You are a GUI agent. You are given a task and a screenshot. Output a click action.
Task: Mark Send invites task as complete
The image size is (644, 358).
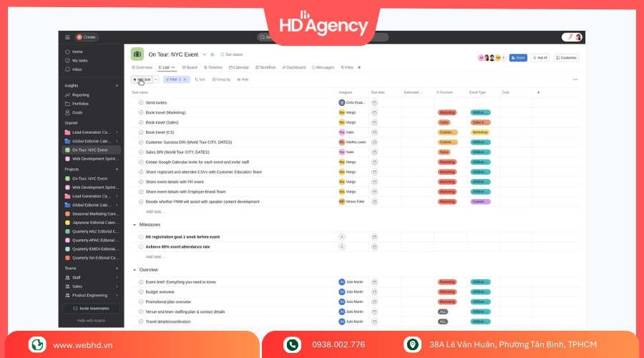(x=141, y=102)
